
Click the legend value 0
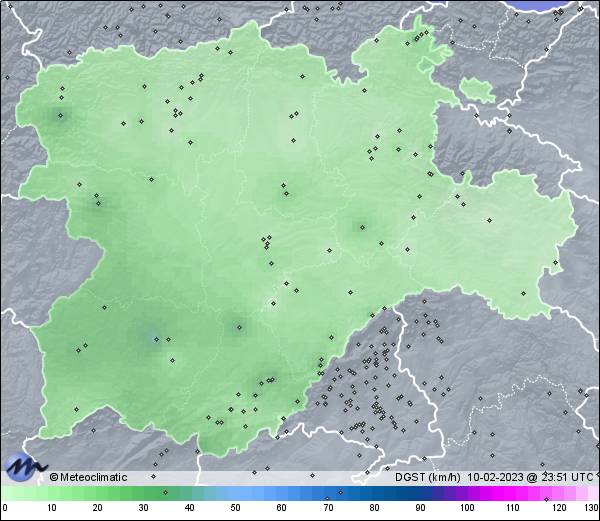click(x=4, y=508)
